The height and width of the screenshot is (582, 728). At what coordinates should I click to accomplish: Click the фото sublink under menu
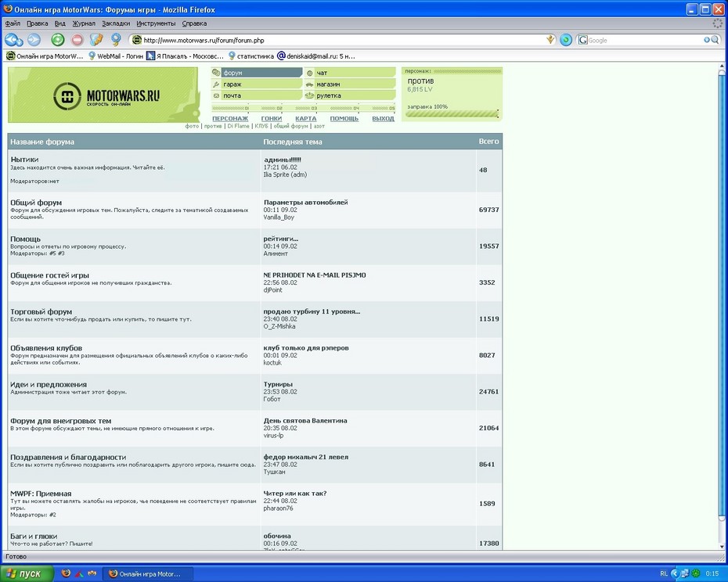point(192,126)
